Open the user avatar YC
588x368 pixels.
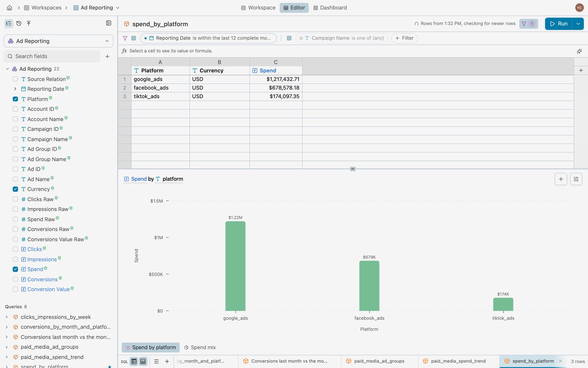[x=579, y=8]
